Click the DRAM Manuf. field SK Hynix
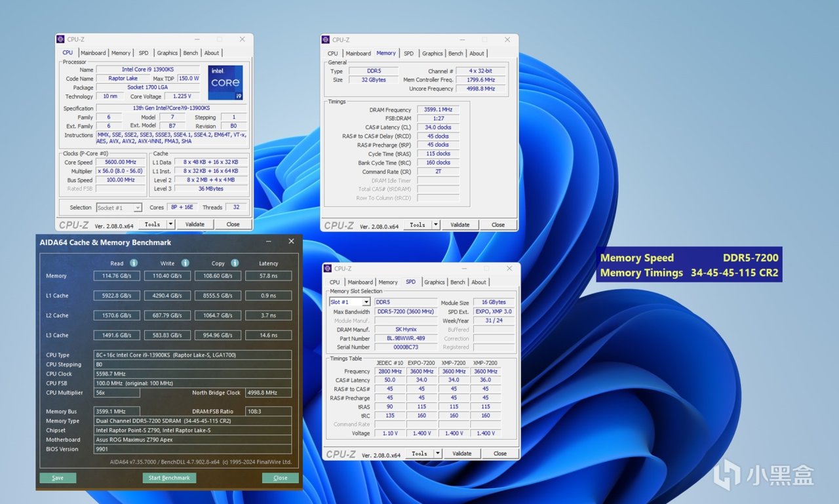Viewport: 839px width, 504px height. pos(406,330)
